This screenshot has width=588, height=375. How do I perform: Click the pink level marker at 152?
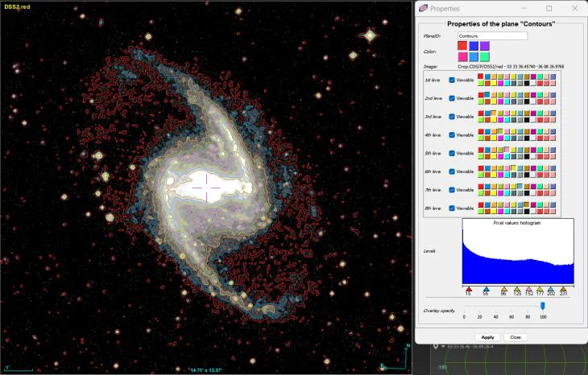tap(528, 289)
